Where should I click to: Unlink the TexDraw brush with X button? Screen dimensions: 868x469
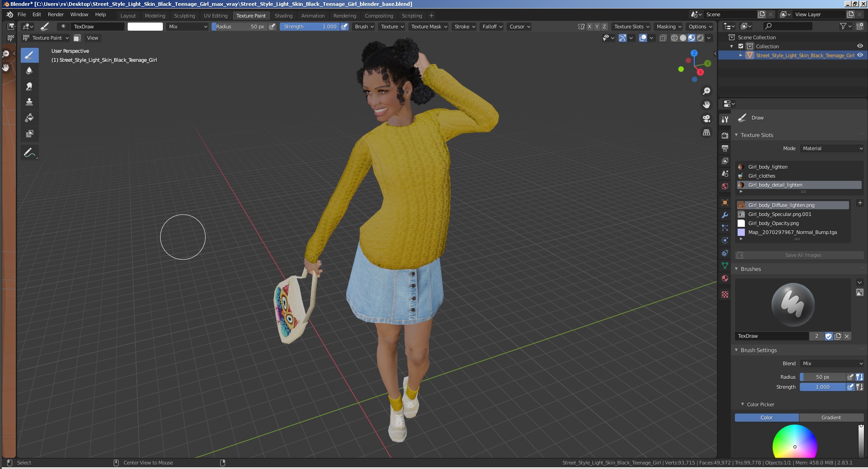(847, 336)
